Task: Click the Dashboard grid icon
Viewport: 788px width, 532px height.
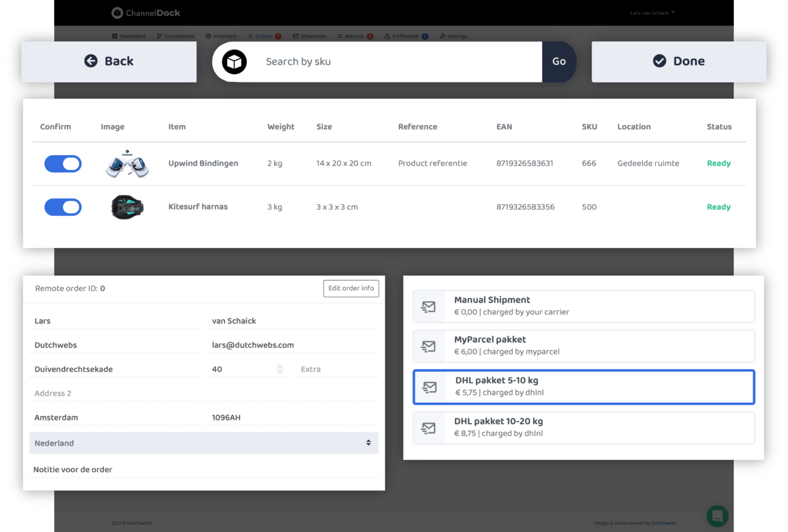Action: 115,36
